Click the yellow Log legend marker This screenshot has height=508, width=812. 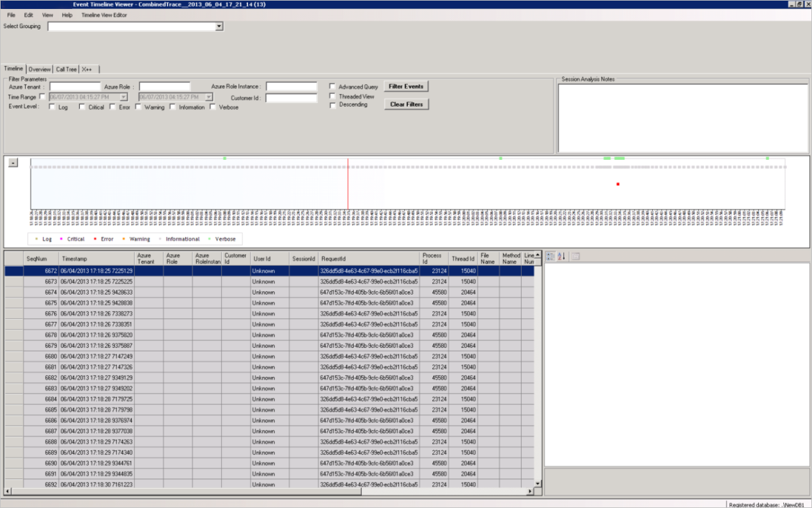[36, 240]
